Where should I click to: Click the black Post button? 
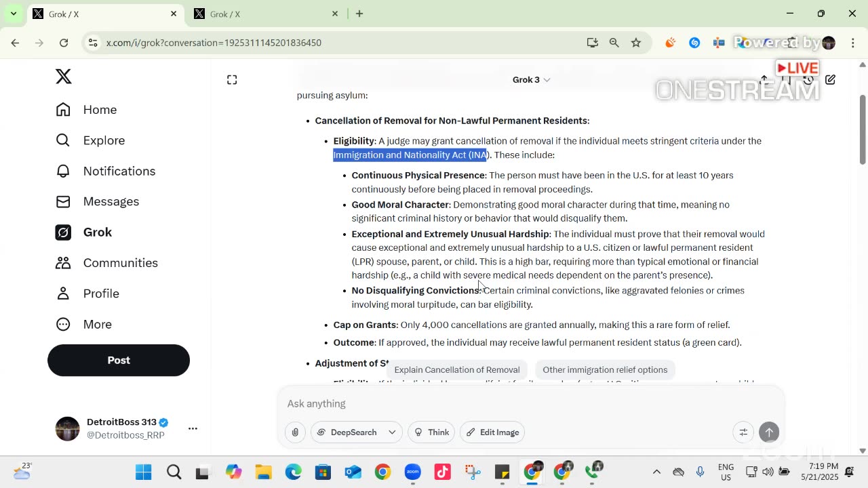pos(119,360)
